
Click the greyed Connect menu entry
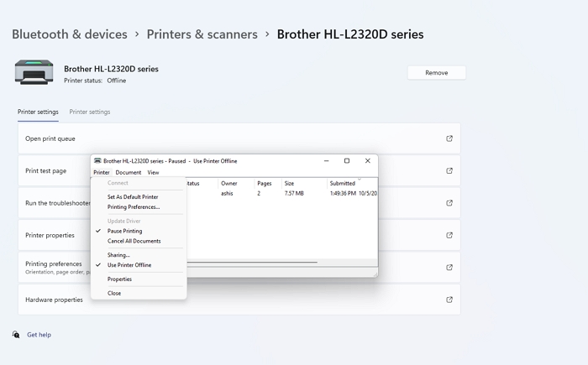click(x=118, y=183)
